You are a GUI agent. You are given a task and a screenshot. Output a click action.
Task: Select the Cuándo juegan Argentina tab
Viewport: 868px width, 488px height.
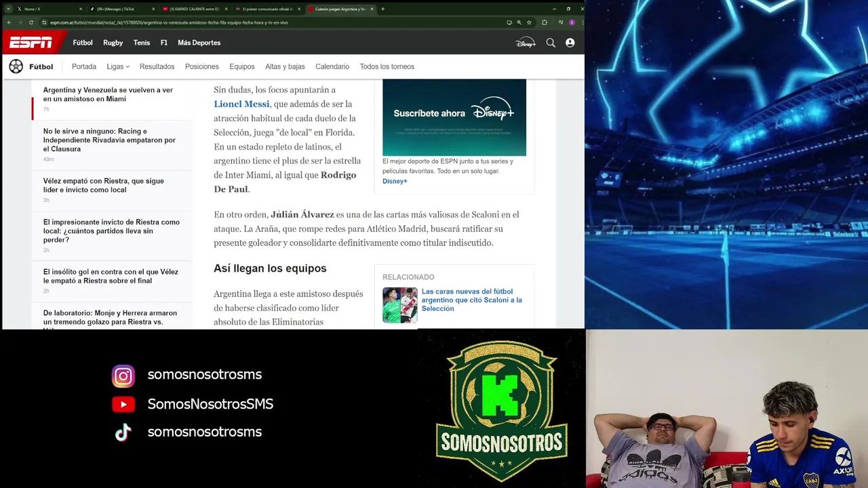[340, 9]
